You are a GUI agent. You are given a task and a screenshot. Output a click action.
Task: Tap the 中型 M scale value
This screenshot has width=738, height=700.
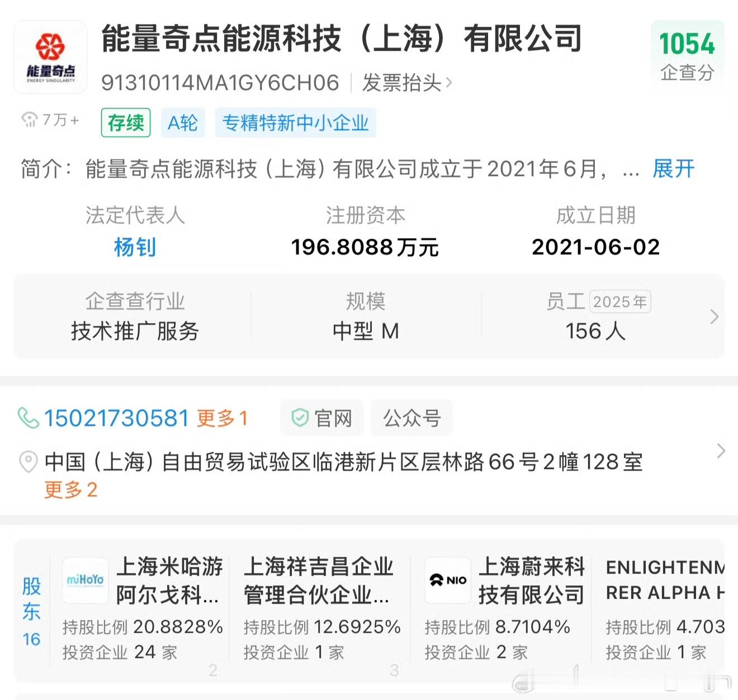366,331
